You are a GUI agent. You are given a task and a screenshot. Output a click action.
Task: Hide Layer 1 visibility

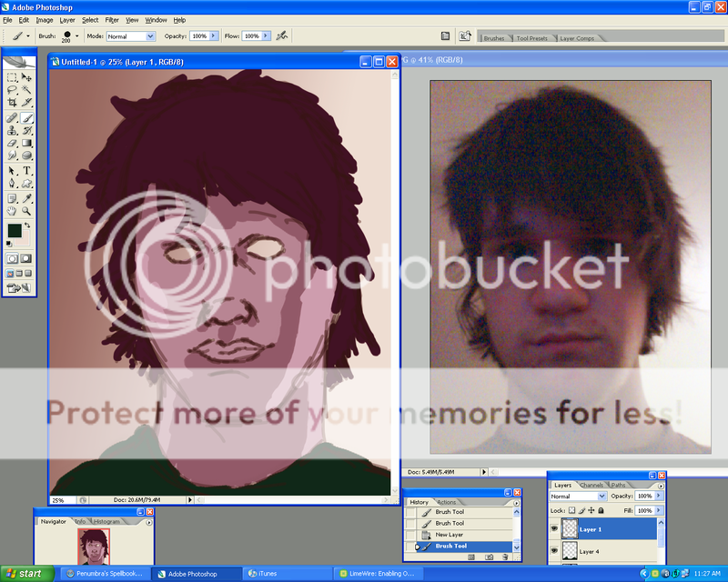(x=554, y=528)
